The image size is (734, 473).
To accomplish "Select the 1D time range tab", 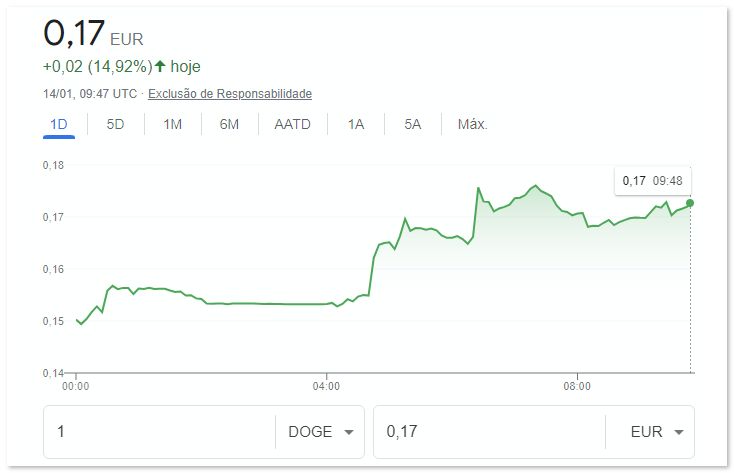I will pyautogui.click(x=59, y=125).
